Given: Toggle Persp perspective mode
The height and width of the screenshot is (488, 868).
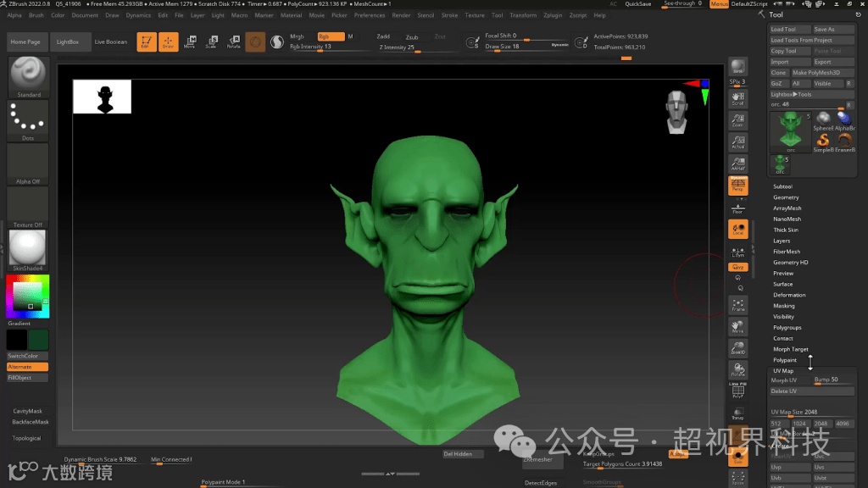Looking at the screenshot, I should pyautogui.click(x=738, y=185).
